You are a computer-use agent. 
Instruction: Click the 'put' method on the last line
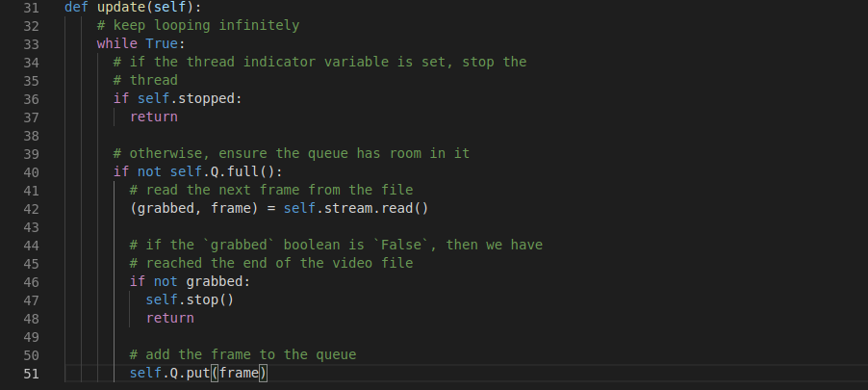tap(197, 373)
